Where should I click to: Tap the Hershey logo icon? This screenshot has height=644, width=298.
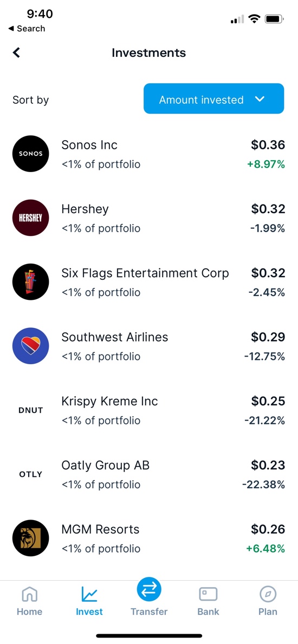coord(31,218)
